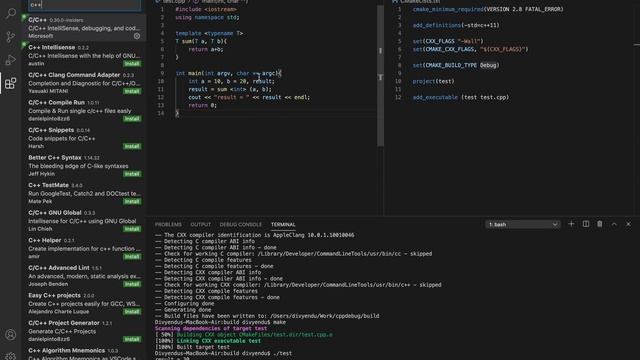Install C/C++ GNU Global extension

pos(132,229)
